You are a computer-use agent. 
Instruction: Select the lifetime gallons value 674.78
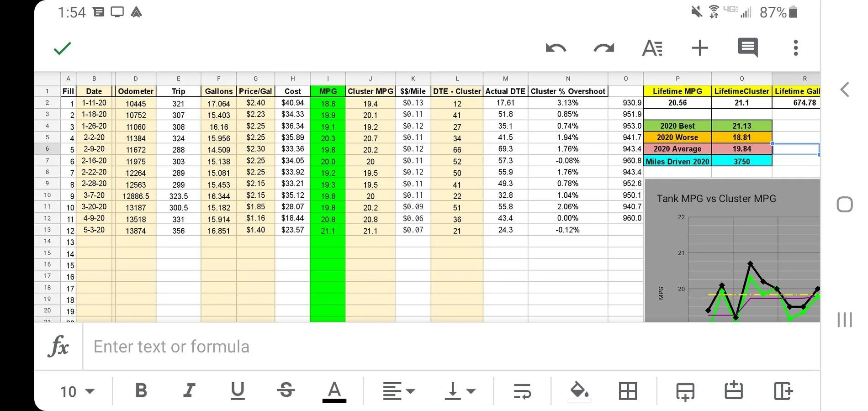[796, 103]
